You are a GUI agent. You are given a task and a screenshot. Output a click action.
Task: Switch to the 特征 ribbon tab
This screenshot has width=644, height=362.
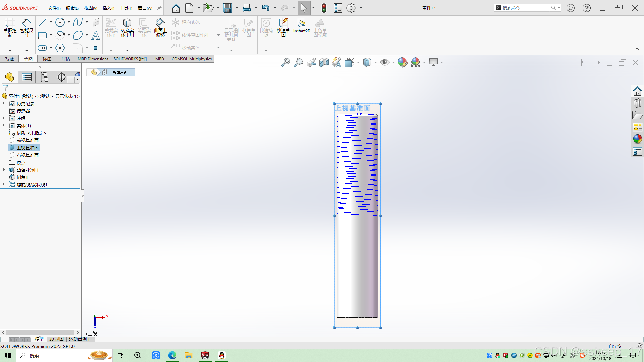(x=9, y=59)
